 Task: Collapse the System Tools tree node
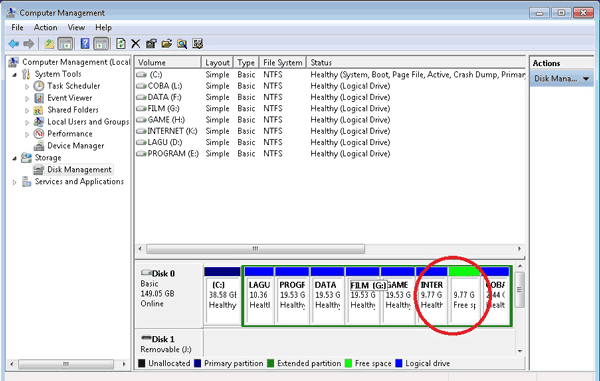coord(15,75)
